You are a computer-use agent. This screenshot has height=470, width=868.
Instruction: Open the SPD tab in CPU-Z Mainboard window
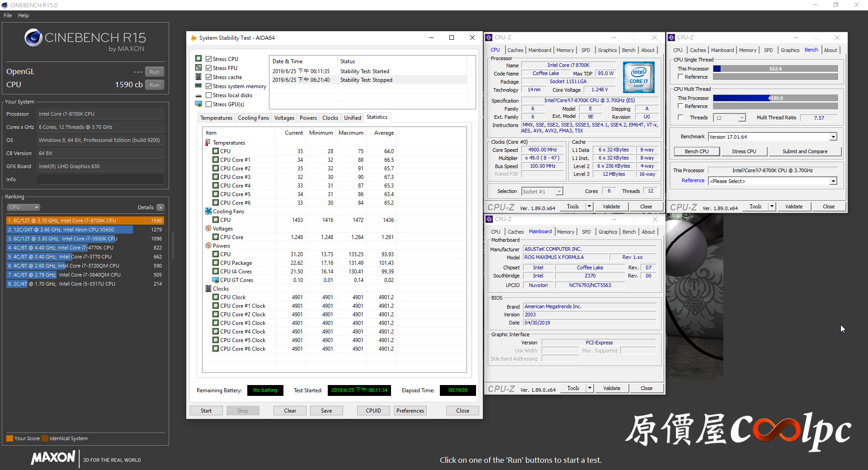586,232
